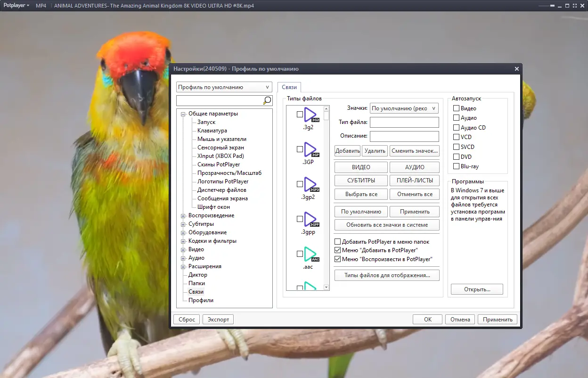Switch to the Связи tab
The width and height of the screenshot is (588, 378).
click(289, 87)
